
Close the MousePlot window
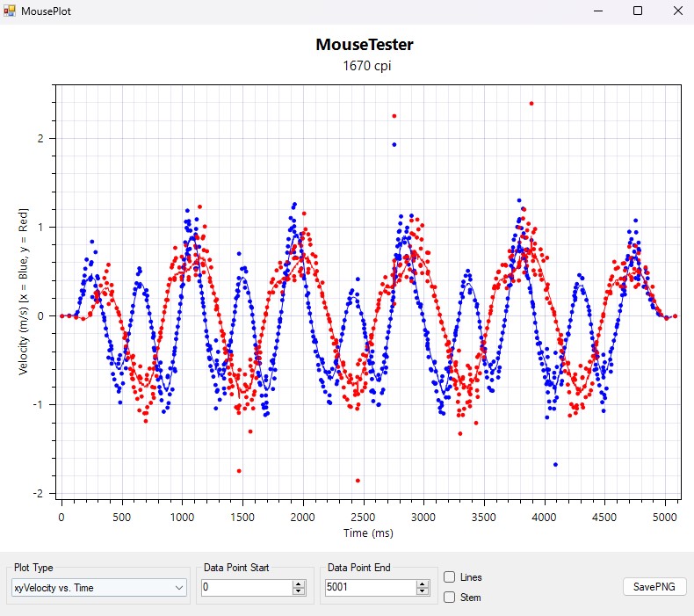tap(676, 11)
